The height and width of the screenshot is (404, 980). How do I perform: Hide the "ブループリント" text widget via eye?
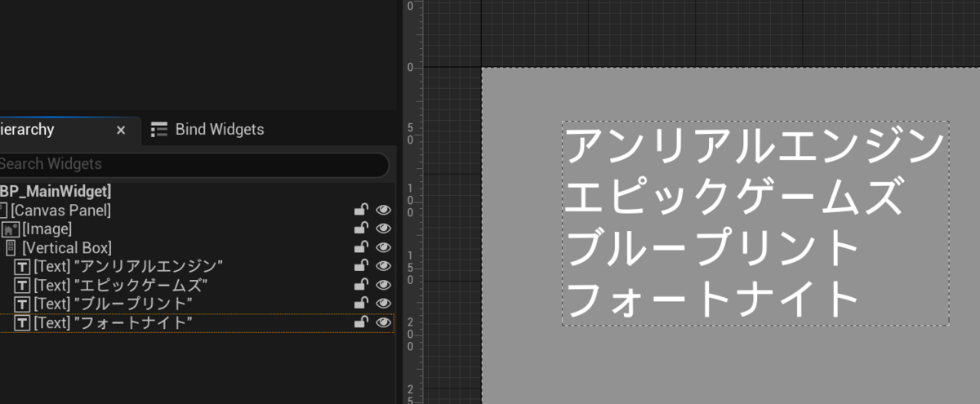pyautogui.click(x=384, y=304)
